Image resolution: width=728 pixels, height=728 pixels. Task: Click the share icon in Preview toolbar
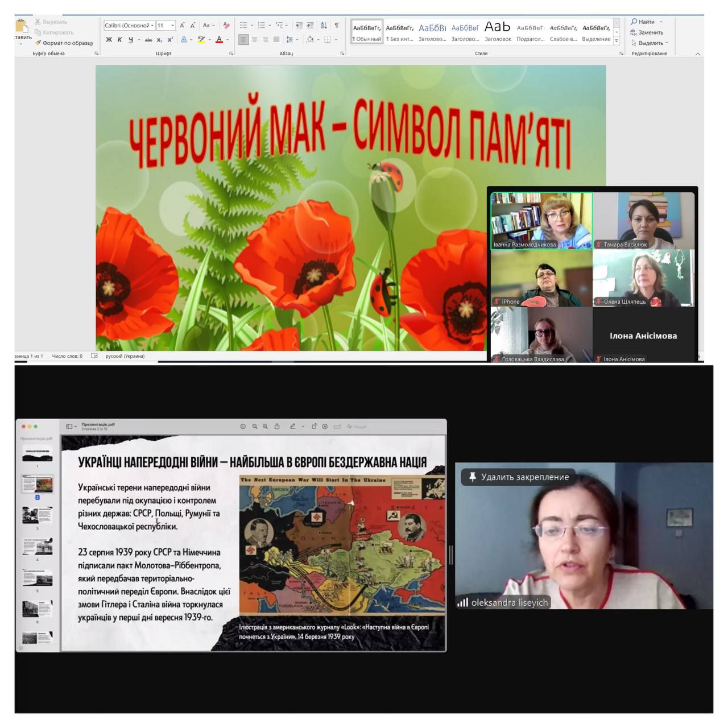coord(277,426)
